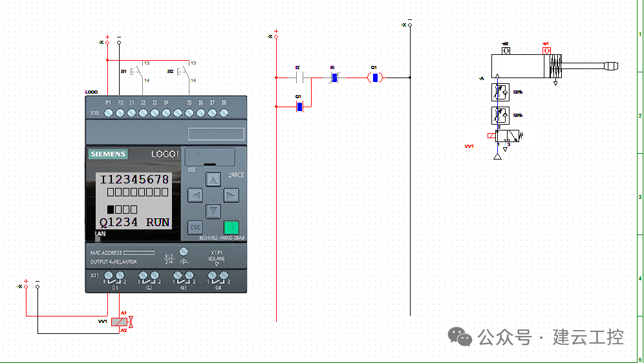Select the upper 50% one-way flow control valve
Screen dimensions: 644x363
point(500,92)
